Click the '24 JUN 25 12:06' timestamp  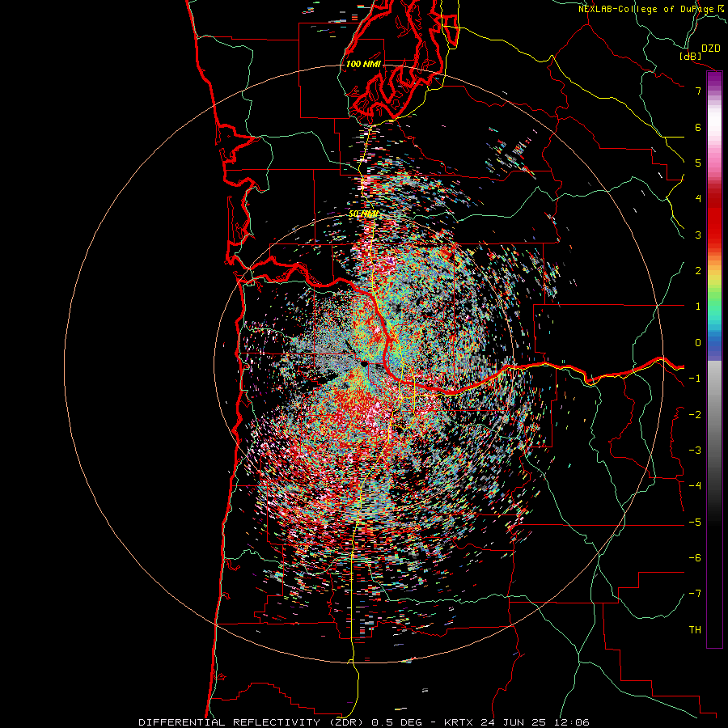coord(534,722)
